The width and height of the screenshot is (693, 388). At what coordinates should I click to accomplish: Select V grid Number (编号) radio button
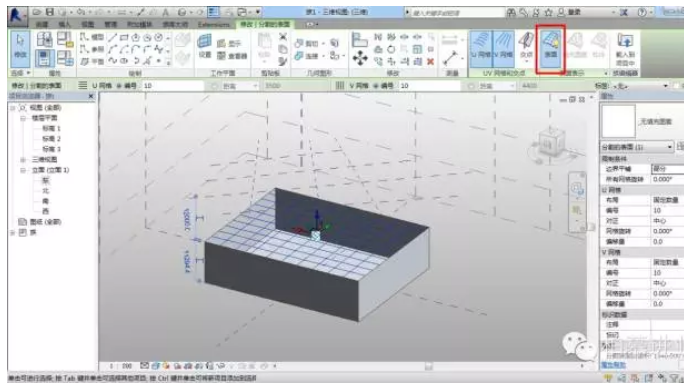[x=377, y=86]
